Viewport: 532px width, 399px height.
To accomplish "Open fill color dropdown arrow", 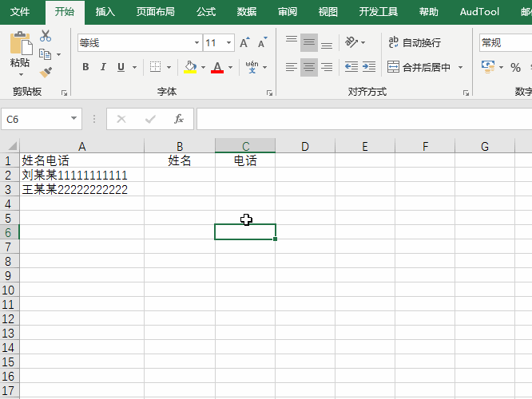I will [x=203, y=67].
